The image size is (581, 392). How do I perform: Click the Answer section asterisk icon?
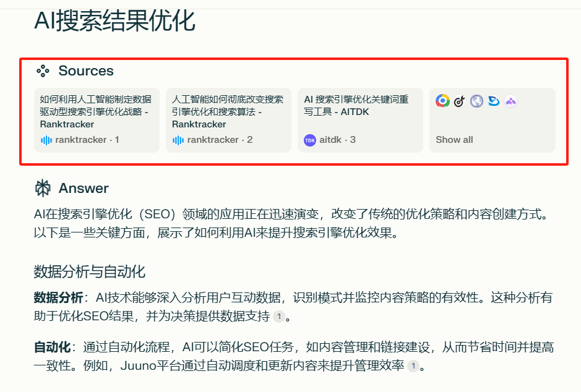pyautogui.click(x=43, y=188)
